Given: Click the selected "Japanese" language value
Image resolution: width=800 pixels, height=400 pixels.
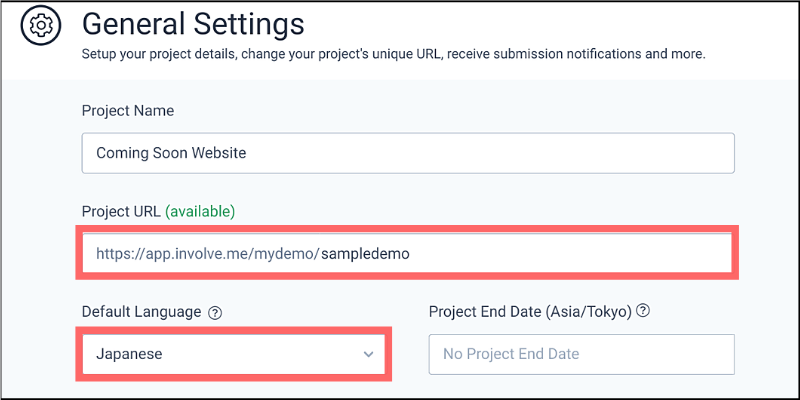Looking at the screenshot, I should 129,354.
